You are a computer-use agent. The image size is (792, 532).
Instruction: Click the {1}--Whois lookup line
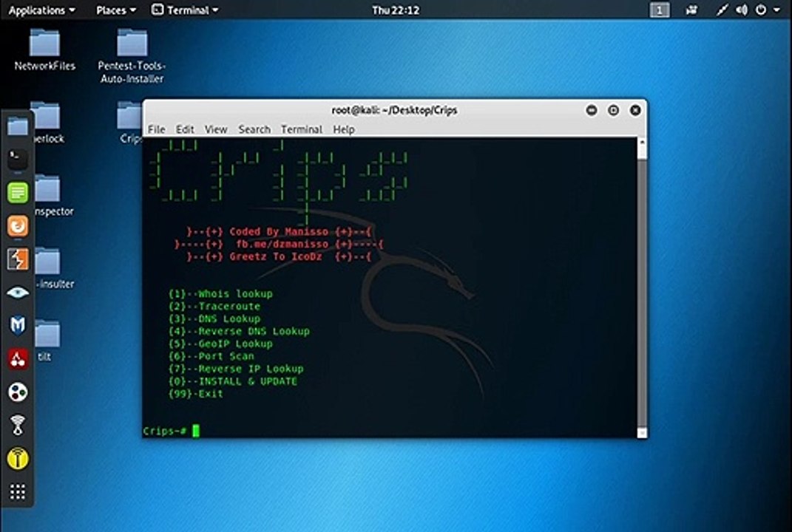(x=220, y=294)
